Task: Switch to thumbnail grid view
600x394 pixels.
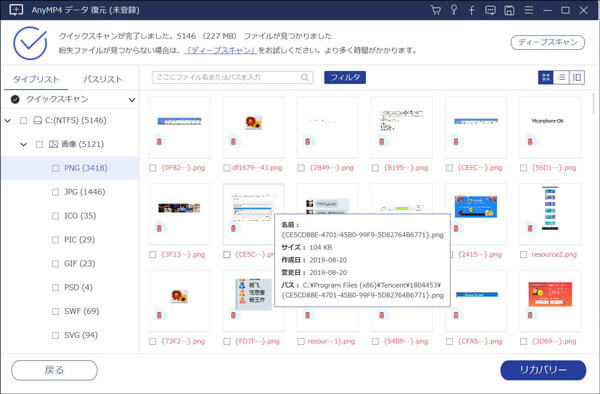Action: (546, 78)
